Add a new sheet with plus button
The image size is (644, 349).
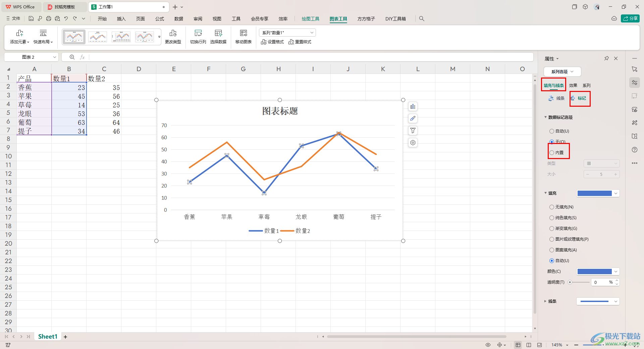coord(65,337)
